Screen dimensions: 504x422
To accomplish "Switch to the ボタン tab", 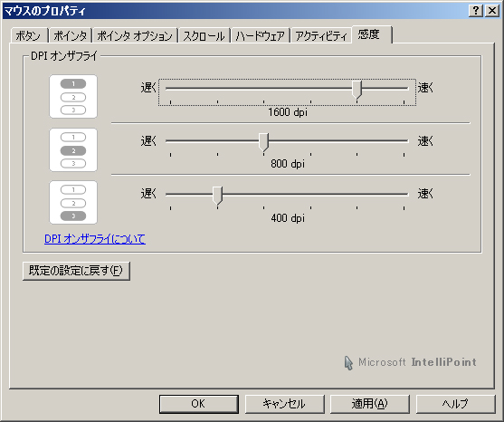I will (29, 35).
